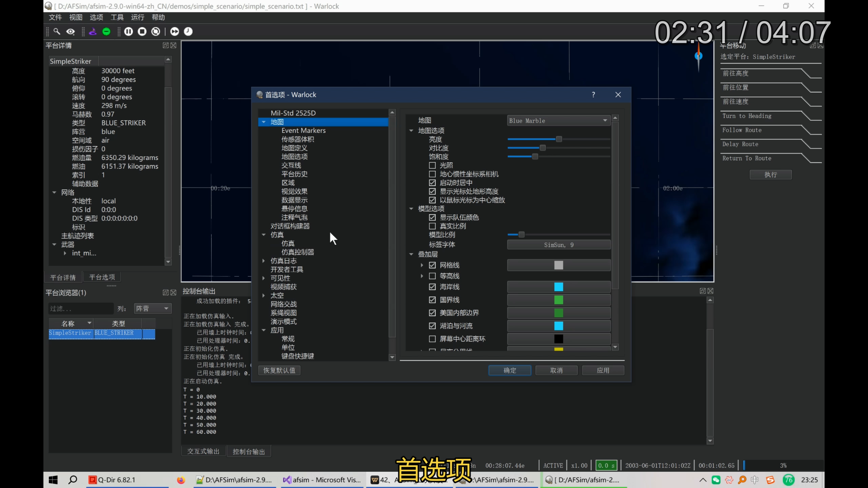Click the eye icon to center the view
This screenshot has height=488, width=868.
coord(71,31)
